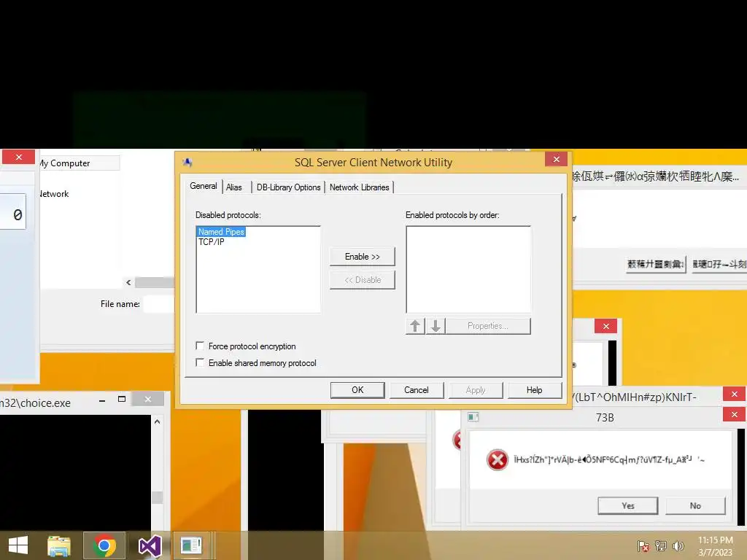Click the volume speaker icon in tray
Screen dimensions: 747x560
click(678, 546)
